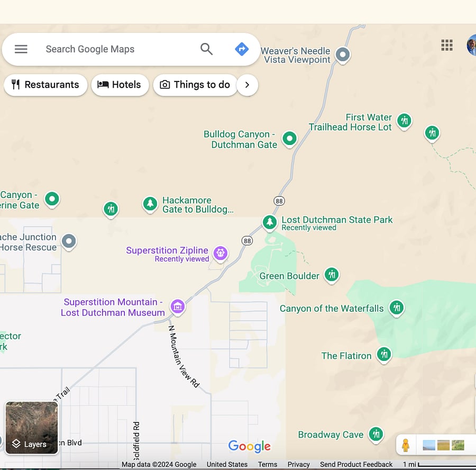The height and width of the screenshot is (470, 476).
Task: Click the Superstition Zipline label text
Action: [x=167, y=250]
